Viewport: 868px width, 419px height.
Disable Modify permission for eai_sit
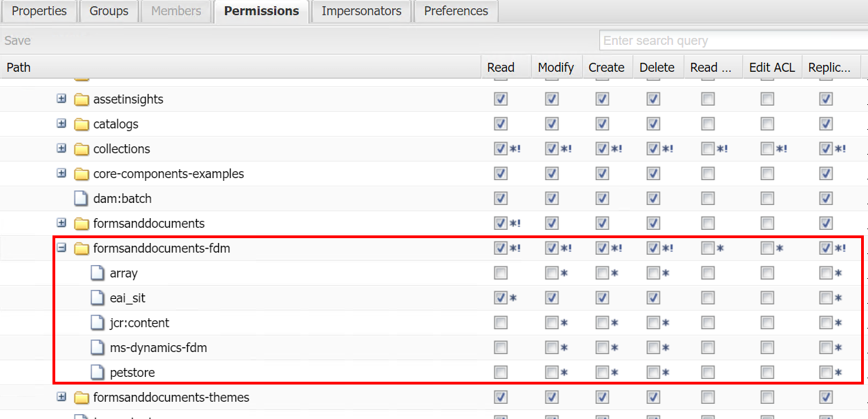tap(551, 298)
